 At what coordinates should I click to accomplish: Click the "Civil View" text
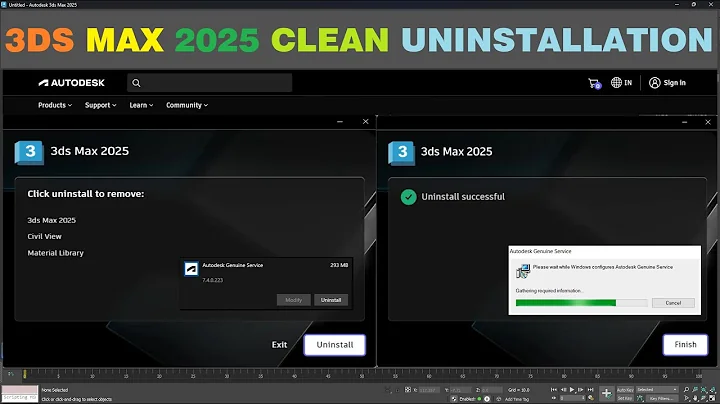point(45,236)
